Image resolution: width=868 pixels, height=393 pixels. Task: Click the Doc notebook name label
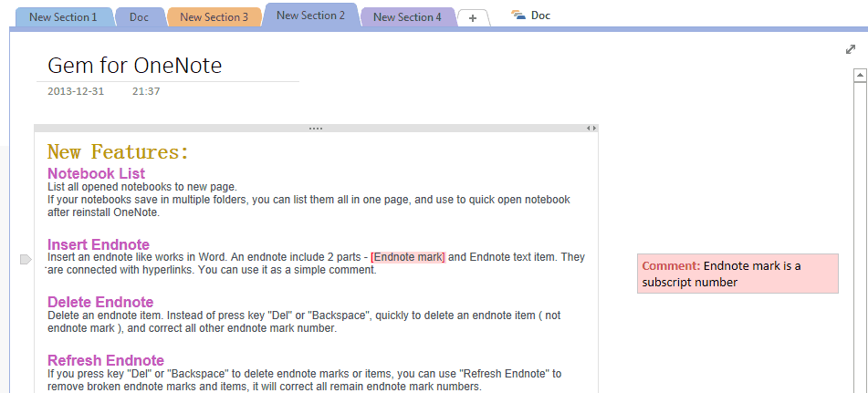point(540,16)
